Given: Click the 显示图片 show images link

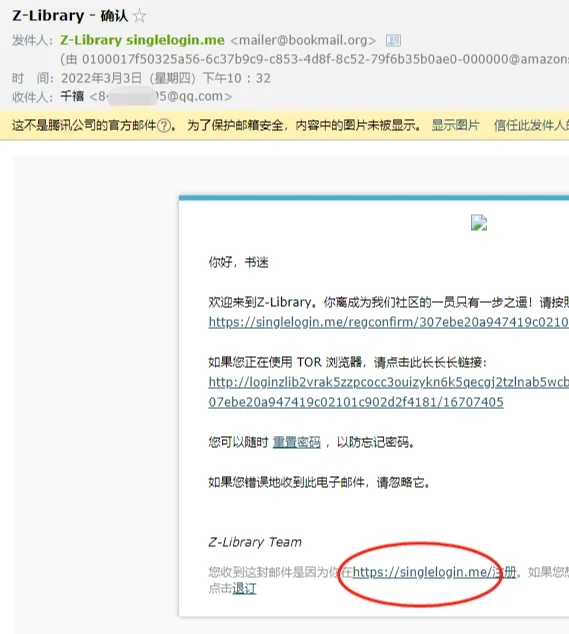Looking at the screenshot, I should 455,126.
